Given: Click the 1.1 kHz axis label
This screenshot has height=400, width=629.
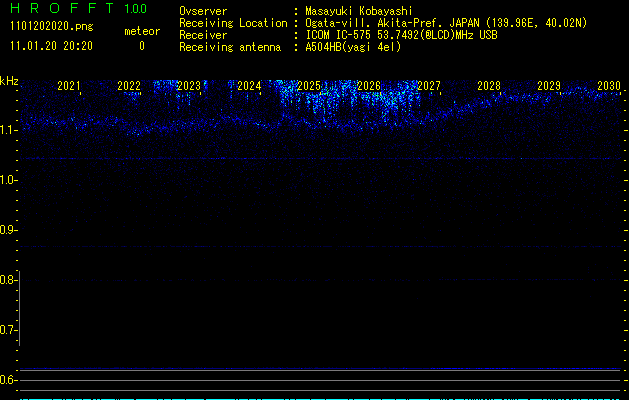Looking at the screenshot, I should tap(7, 130).
